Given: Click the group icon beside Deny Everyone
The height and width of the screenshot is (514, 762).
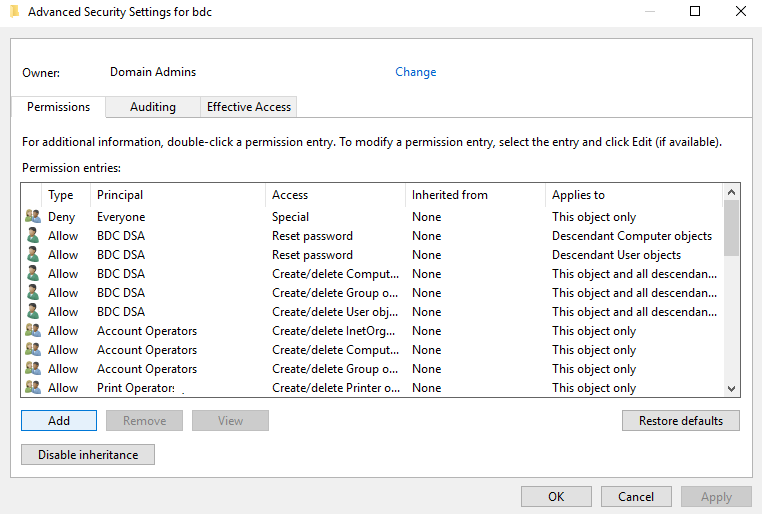Looking at the screenshot, I should pyautogui.click(x=33, y=217).
